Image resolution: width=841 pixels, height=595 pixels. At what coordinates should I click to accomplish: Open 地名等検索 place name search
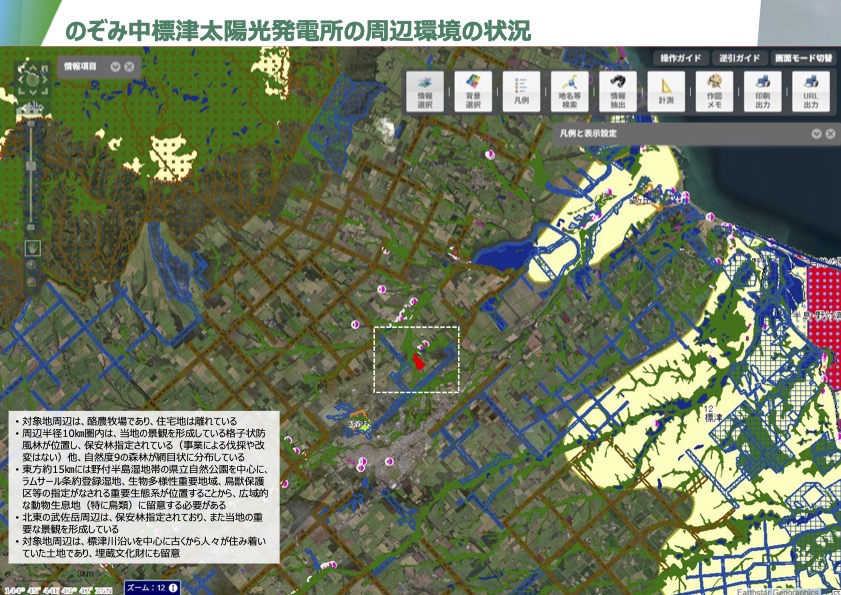click(569, 91)
